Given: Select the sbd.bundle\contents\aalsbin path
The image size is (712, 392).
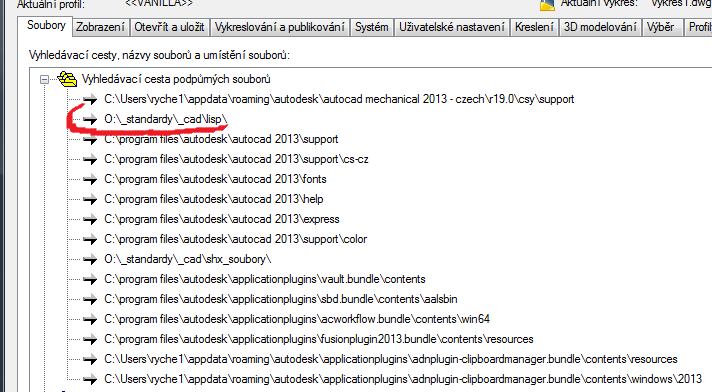Looking at the screenshot, I should 281,299.
